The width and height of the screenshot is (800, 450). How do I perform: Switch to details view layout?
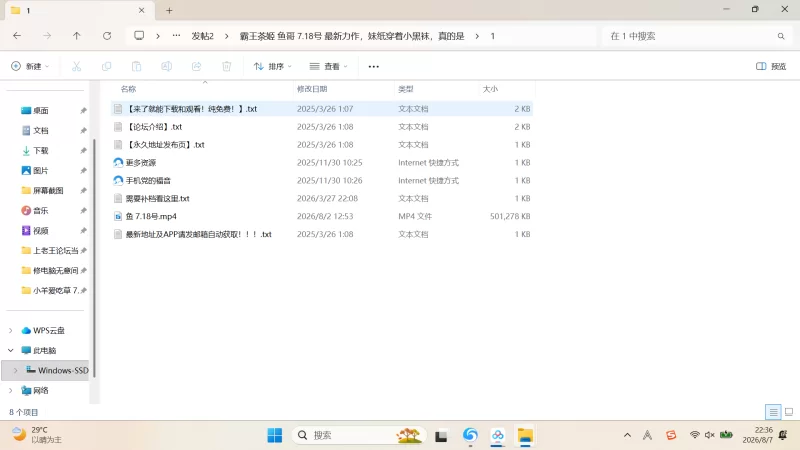pos(773,412)
